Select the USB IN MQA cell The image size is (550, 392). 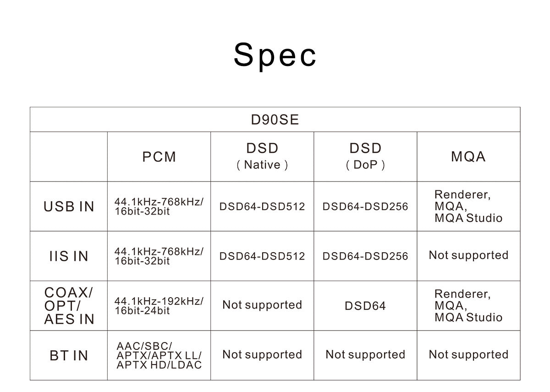tap(468, 206)
